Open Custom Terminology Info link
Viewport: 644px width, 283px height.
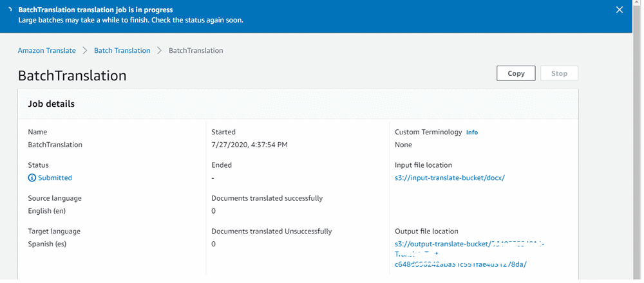click(x=472, y=132)
